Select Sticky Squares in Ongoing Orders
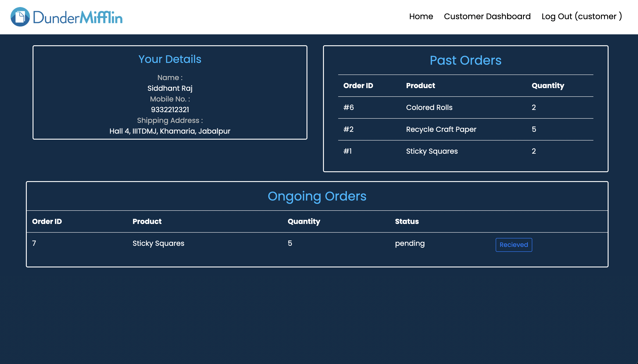Image resolution: width=638 pixels, height=364 pixels. (x=158, y=243)
